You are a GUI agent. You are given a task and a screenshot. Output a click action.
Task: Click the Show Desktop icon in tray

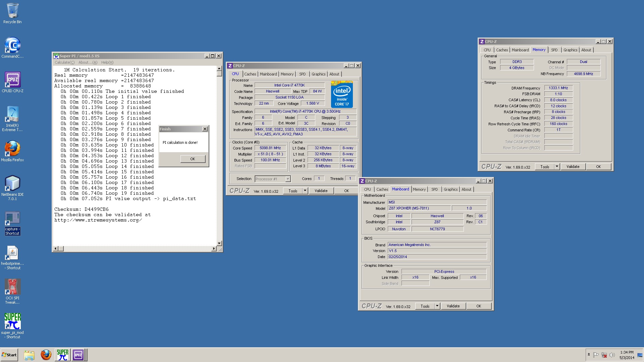[640, 355]
